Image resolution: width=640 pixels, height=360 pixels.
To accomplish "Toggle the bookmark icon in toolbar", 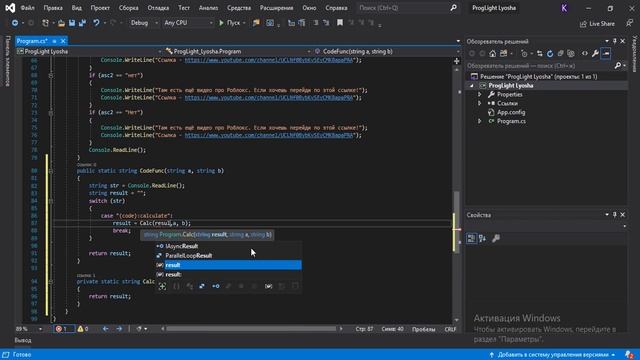I will click(340, 23).
